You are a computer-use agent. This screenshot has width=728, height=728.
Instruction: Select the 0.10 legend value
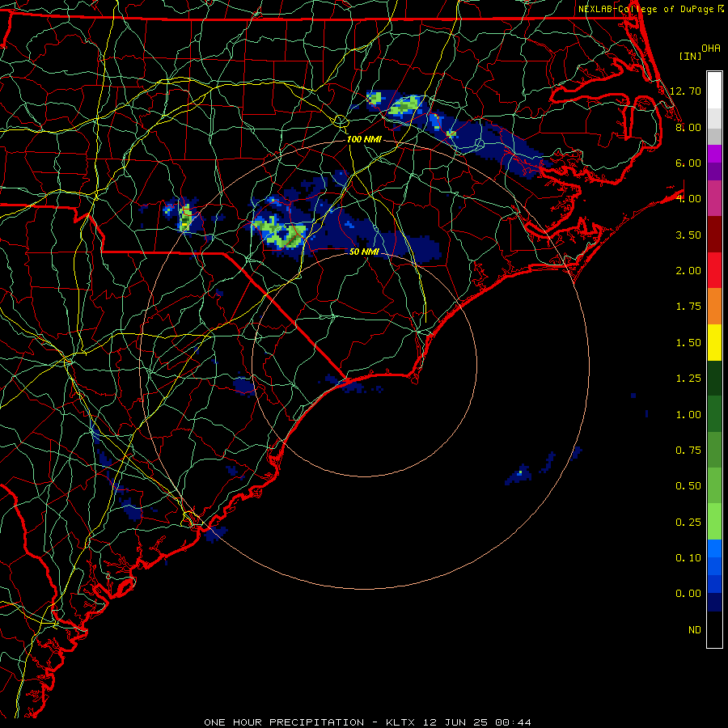(688, 558)
